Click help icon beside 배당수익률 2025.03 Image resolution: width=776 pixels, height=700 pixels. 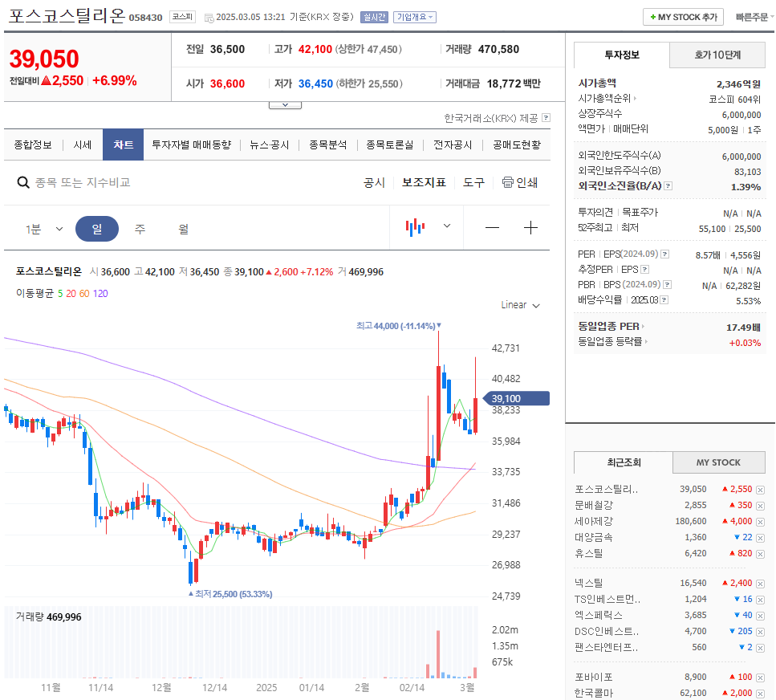tap(664, 300)
